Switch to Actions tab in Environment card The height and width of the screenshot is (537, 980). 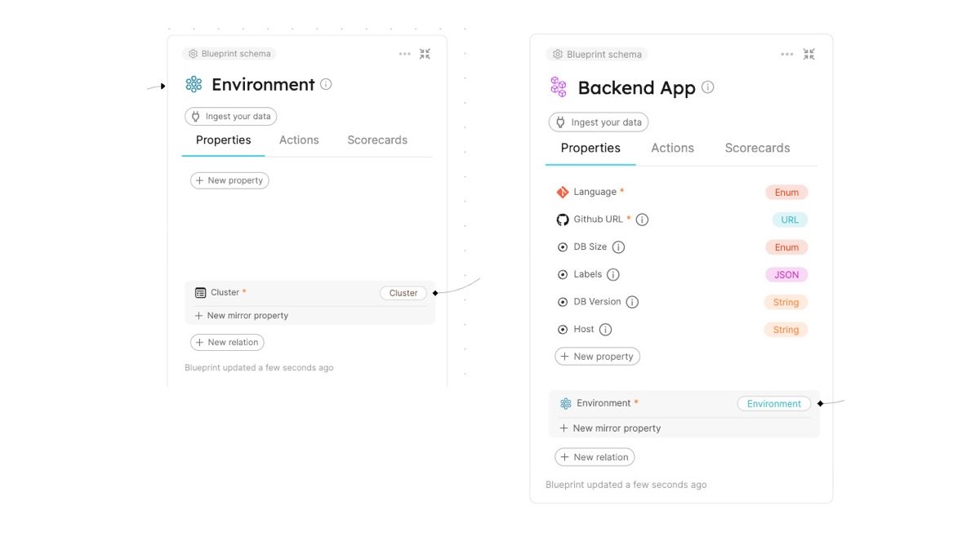point(299,140)
